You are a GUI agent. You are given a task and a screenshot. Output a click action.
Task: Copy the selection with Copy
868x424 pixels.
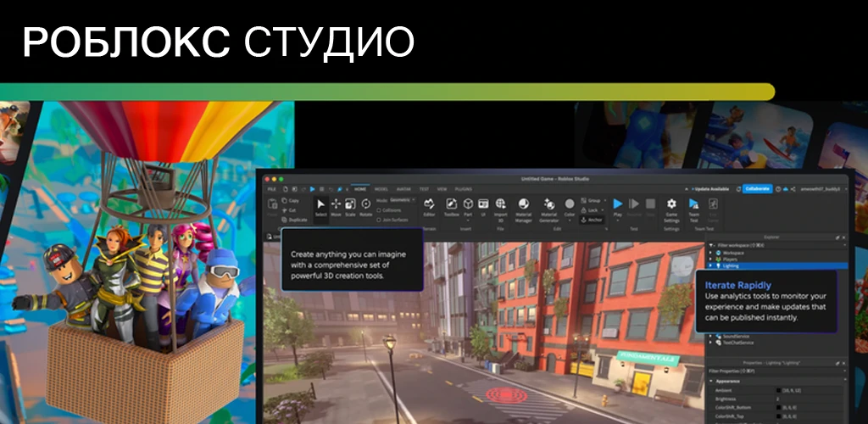291,200
